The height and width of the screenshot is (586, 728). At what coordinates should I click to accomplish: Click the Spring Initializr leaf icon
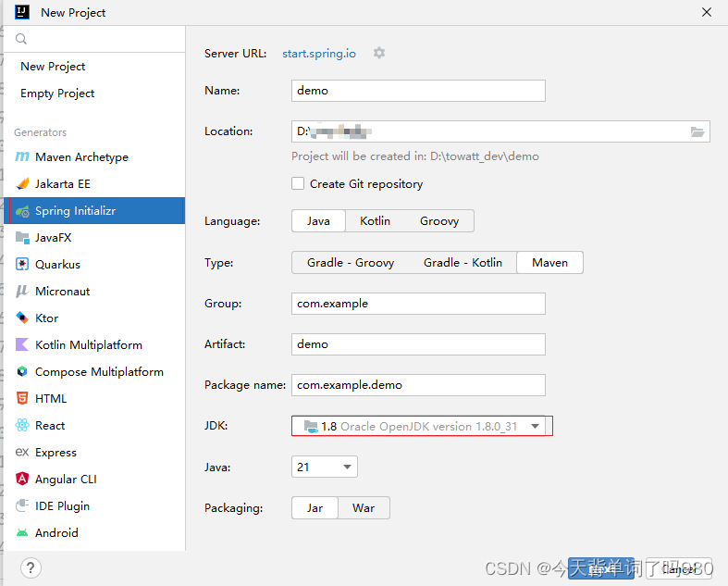(x=22, y=211)
